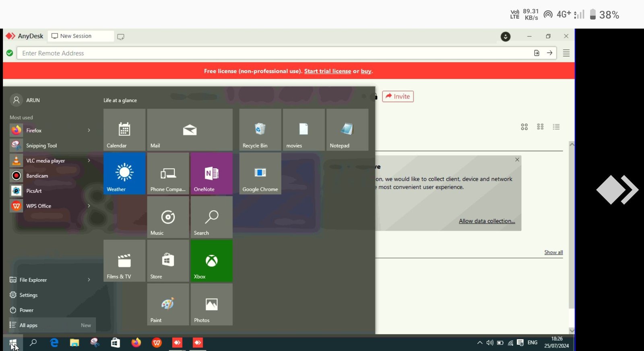Click Start trial license link
Viewport: 644px width, 351px height.
pyautogui.click(x=327, y=71)
